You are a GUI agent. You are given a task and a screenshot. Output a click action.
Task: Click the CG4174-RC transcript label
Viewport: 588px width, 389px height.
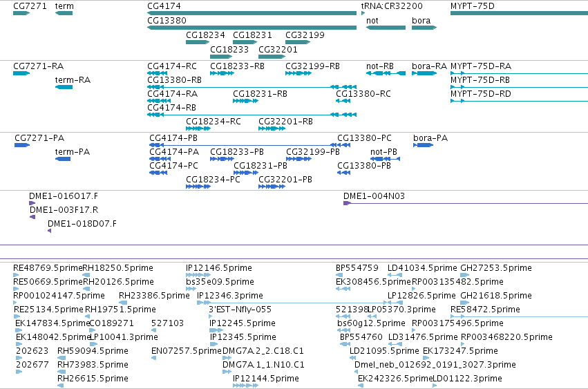[x=172, y=66]
